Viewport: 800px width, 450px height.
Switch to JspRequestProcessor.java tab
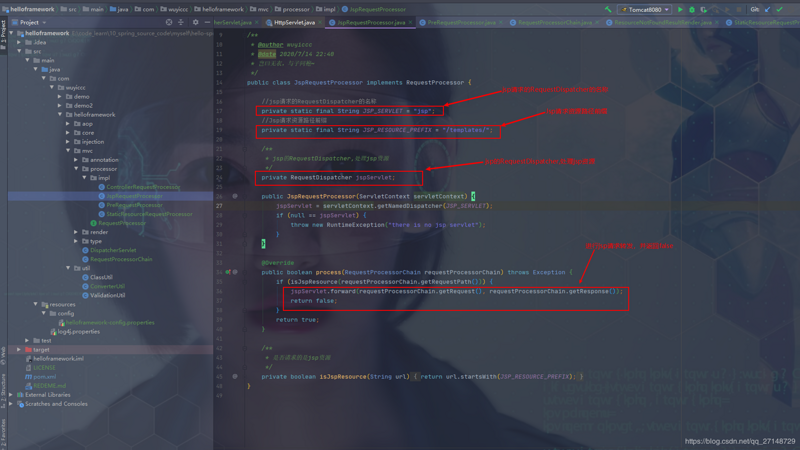[371, 22]
